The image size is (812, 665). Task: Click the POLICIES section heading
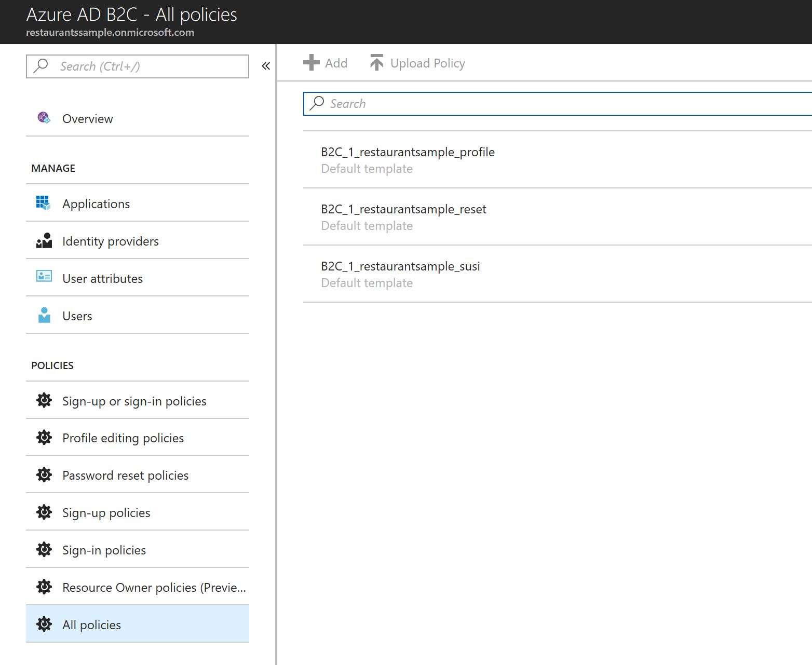click(x=52, y=365)
